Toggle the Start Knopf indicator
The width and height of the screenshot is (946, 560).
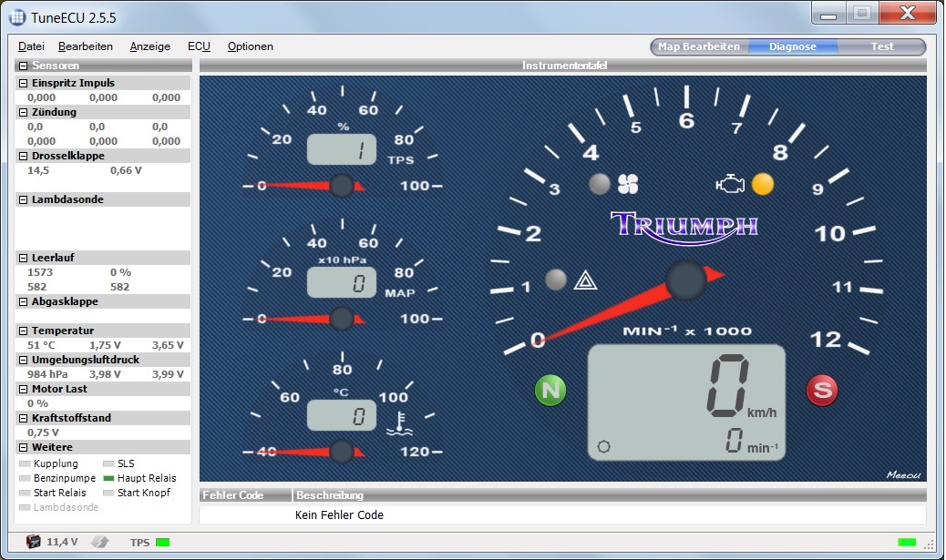pyautogui.click(x=108, y=493)
